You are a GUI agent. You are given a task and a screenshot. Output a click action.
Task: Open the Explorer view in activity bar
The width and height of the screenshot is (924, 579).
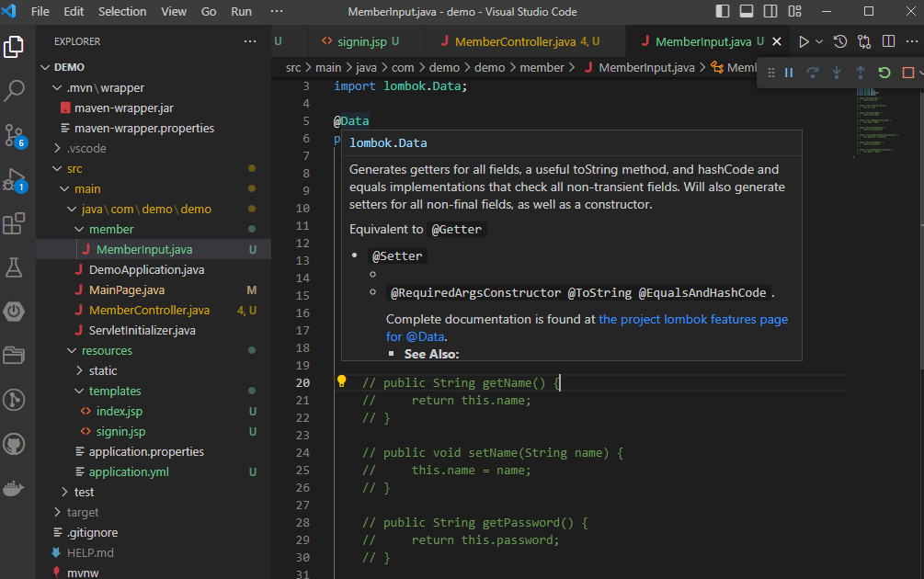(x=14, y=47)
